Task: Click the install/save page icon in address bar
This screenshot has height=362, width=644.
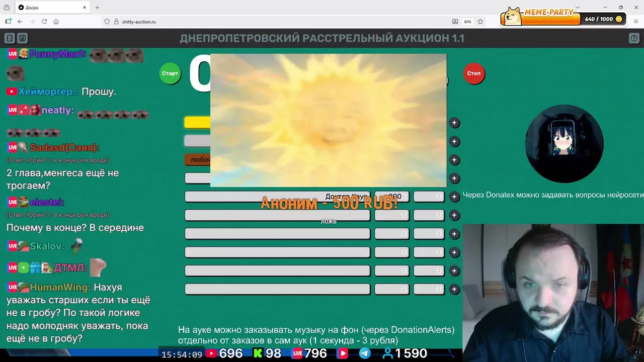Action: pyautogui.click(x=455, y=22)
